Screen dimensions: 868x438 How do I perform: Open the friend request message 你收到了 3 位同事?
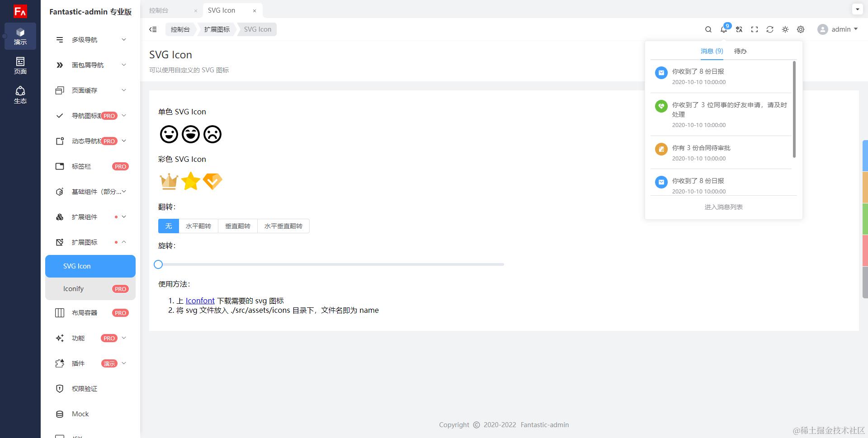point(721,114)
